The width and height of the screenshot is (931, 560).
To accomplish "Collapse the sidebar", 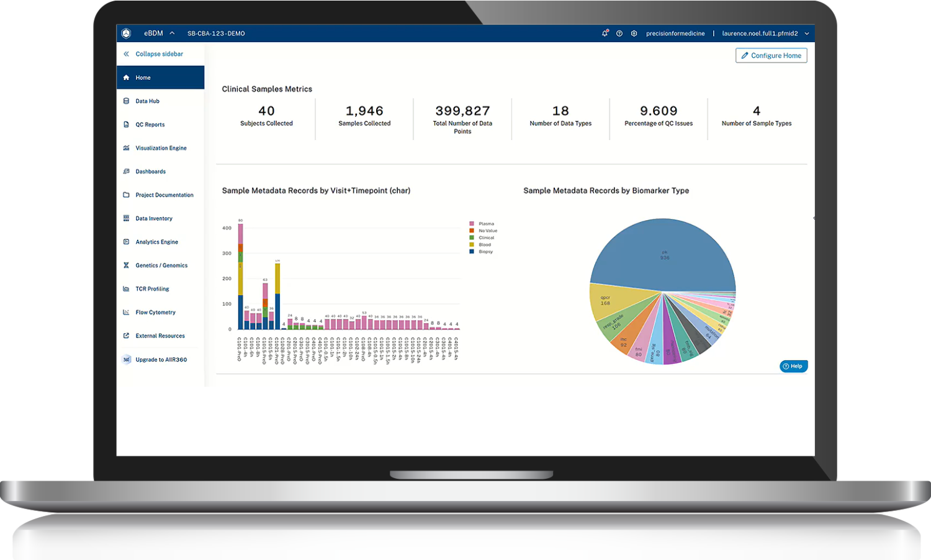I will point(159,54).
